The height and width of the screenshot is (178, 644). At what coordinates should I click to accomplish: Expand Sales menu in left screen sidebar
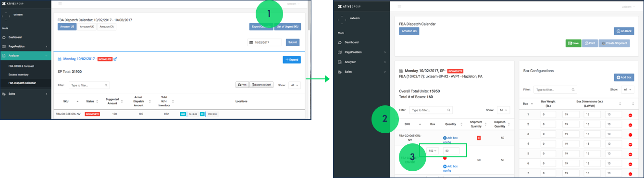[x=25, y=94]
